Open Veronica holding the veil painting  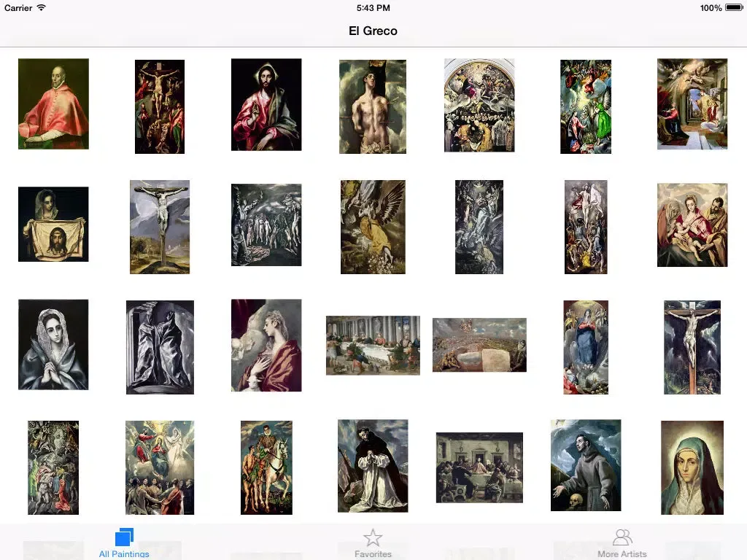point(53,225)
